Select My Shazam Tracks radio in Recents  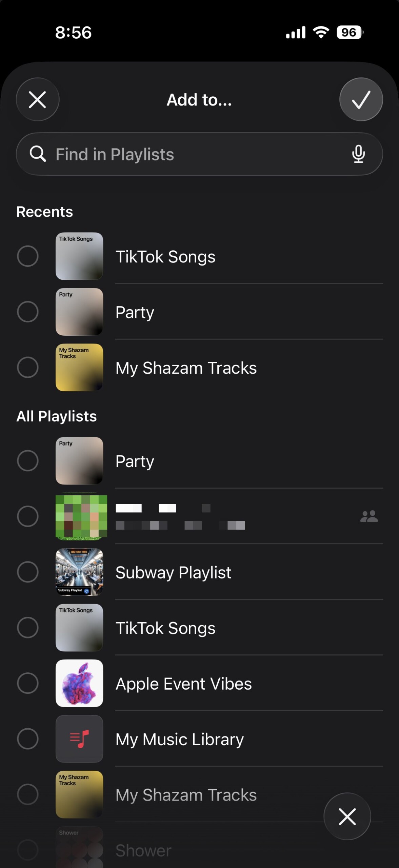tap(28, 367)
